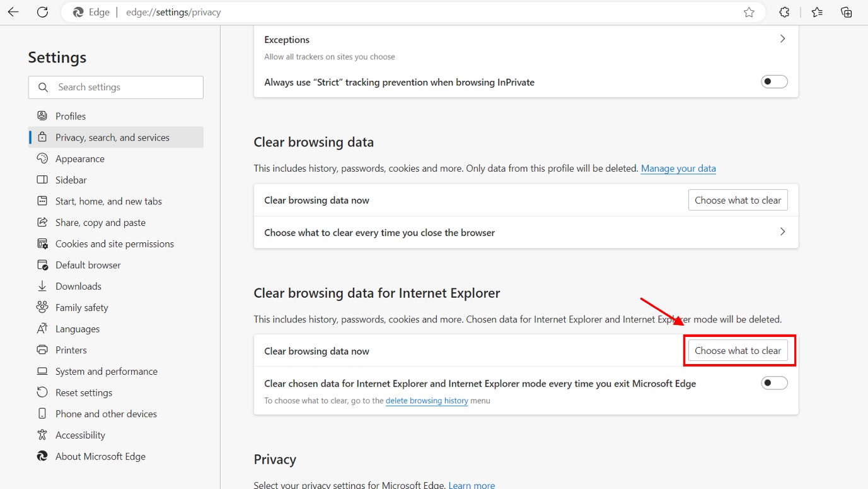
Task: Click the Reset settings icon
Action: pos(42,392)
